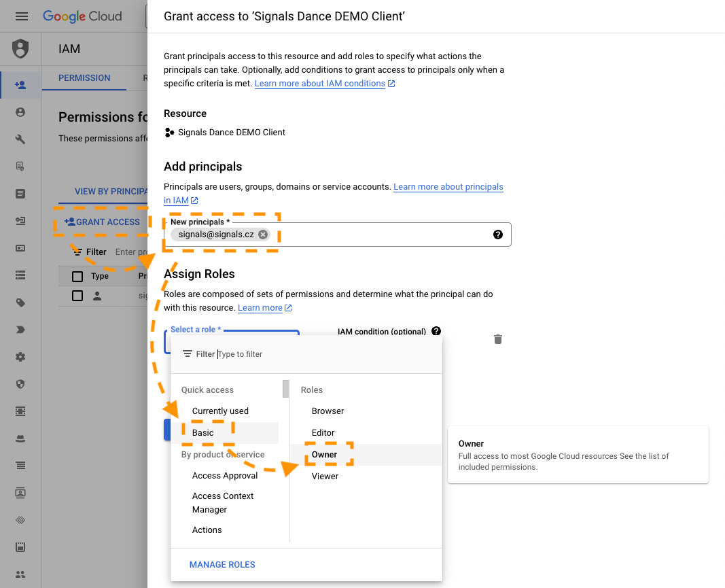Screen dimensions: 725x588
Task: Open the hat-shaped Roles sidebar icon
Action: [x=20, y=438]
